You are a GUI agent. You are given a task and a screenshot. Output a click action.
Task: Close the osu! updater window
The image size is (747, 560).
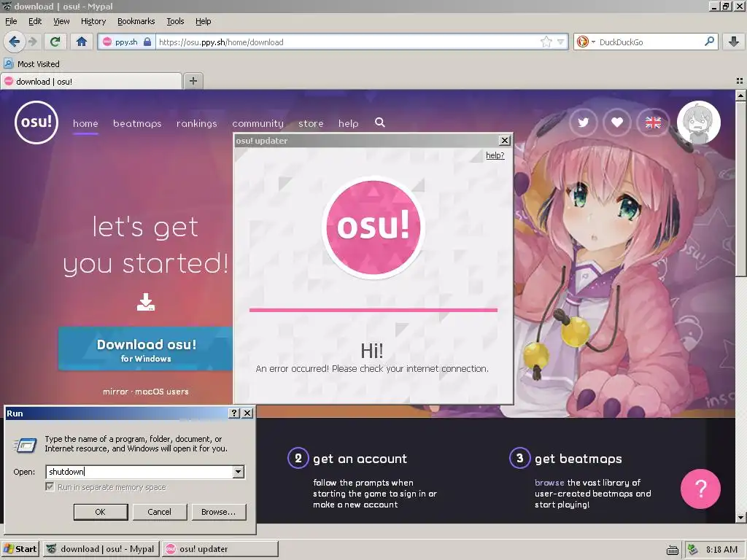505,141
